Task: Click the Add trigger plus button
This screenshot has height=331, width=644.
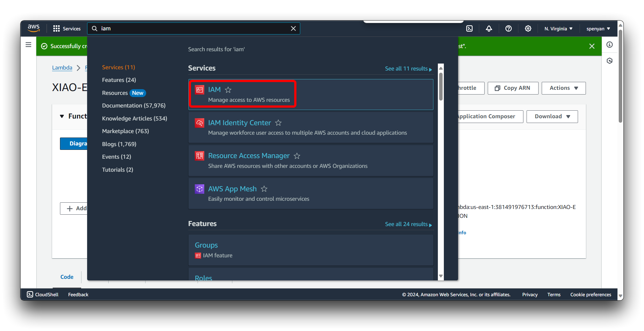Action: click(74, 208)
